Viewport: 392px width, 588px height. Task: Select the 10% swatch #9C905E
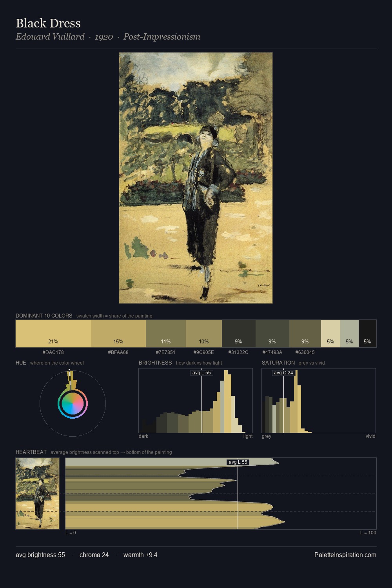[204, 334]
